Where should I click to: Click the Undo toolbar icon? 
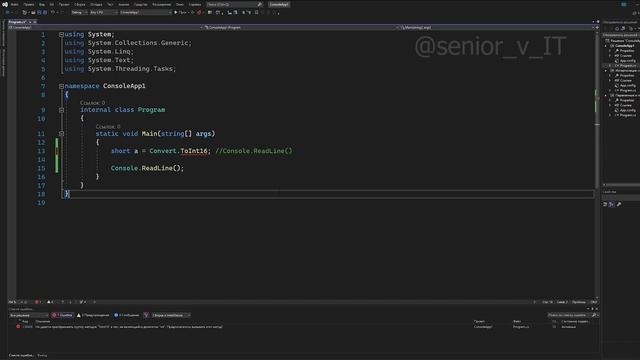coord(53,12)
